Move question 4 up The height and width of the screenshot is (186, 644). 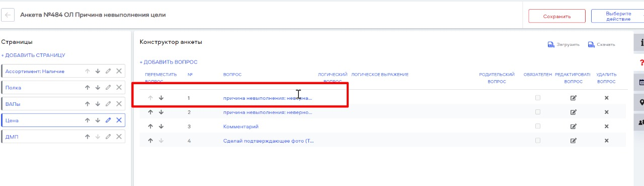click(150, 141)
